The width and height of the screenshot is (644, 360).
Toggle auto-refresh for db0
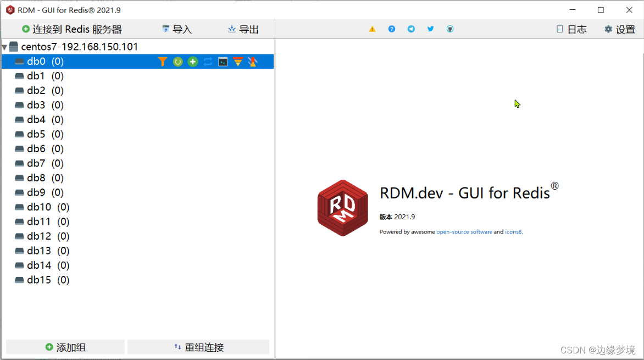point(208,62)
